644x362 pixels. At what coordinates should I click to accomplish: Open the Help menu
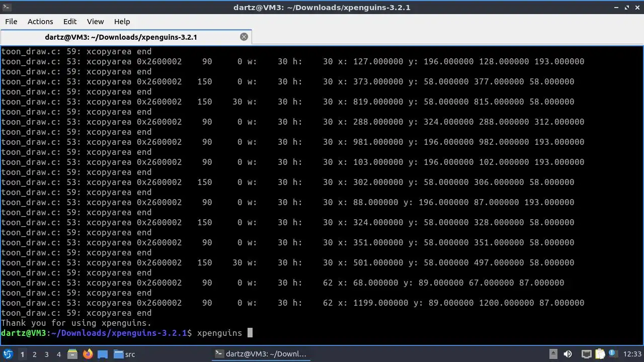tap(122, 22)
